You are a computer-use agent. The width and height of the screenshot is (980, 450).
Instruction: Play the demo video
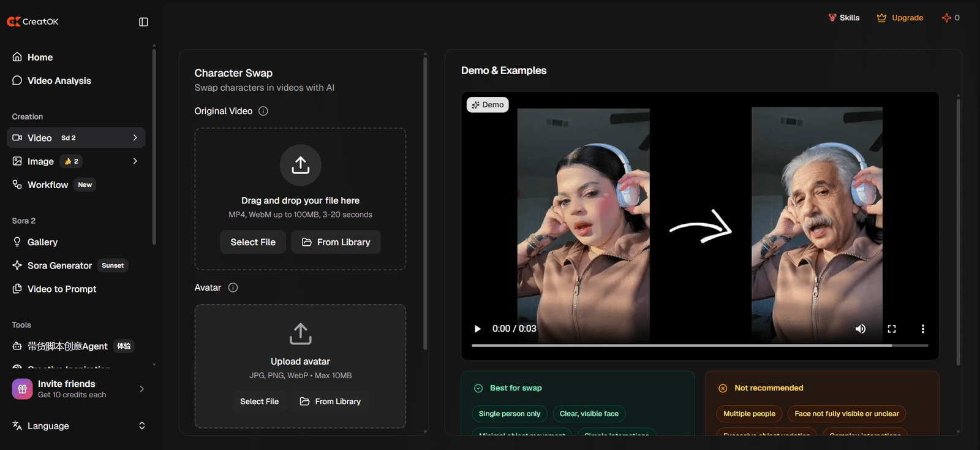coord(478,329)
